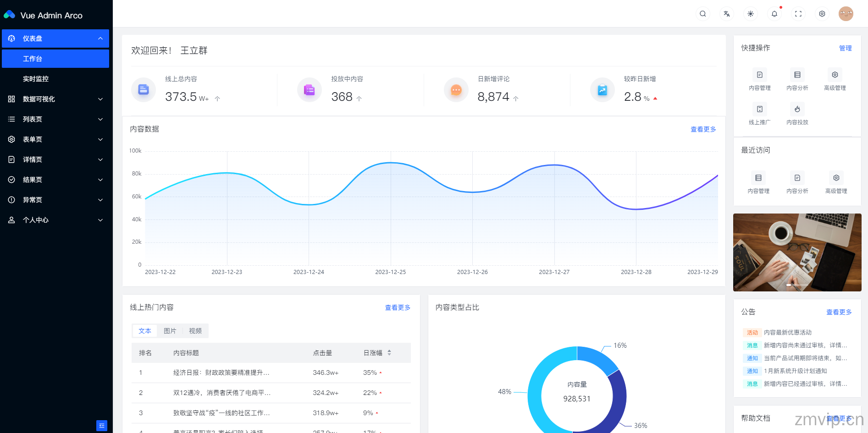Expand the 列表页 menu
Viewport: 868px width, 433px height.
point(55,119)
